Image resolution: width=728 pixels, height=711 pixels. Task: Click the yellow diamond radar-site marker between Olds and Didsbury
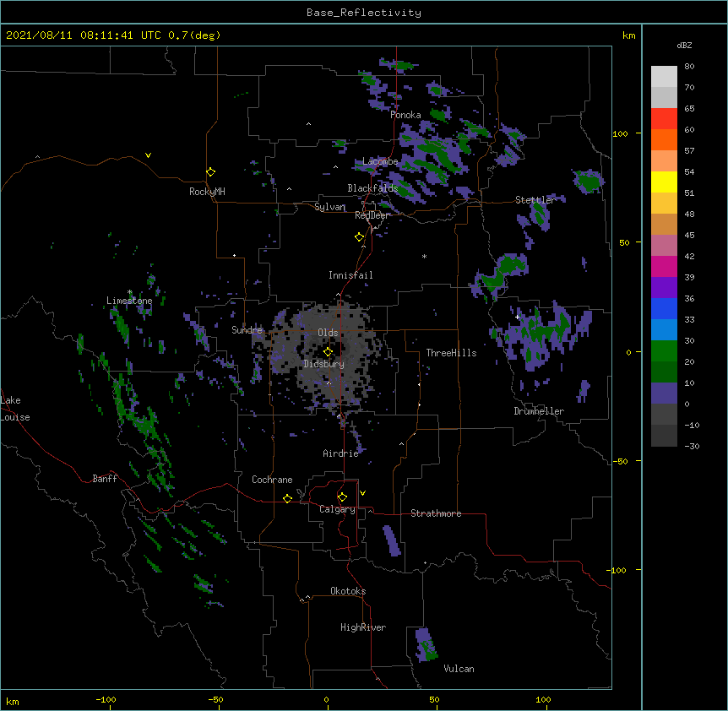coord(328,352)
